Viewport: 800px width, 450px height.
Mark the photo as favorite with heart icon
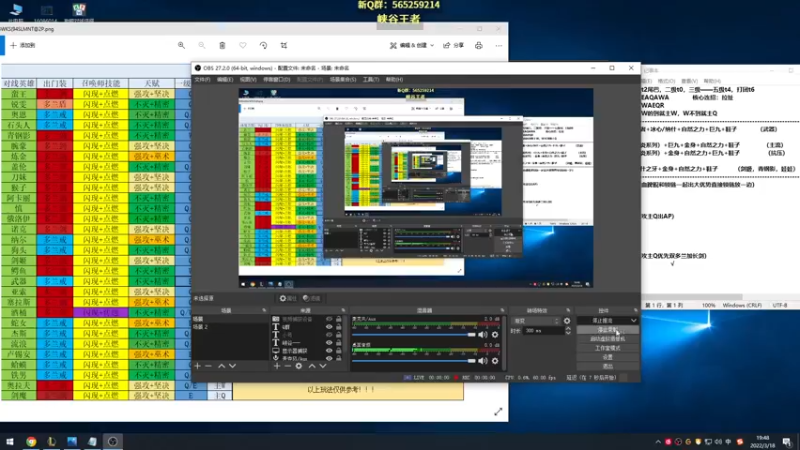pos(243,45)
